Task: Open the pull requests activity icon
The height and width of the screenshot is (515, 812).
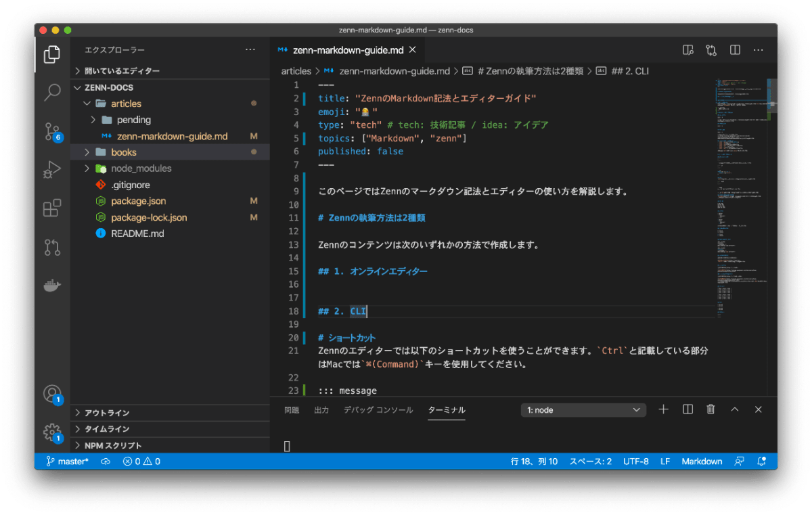Action: [x=52, y=247]
